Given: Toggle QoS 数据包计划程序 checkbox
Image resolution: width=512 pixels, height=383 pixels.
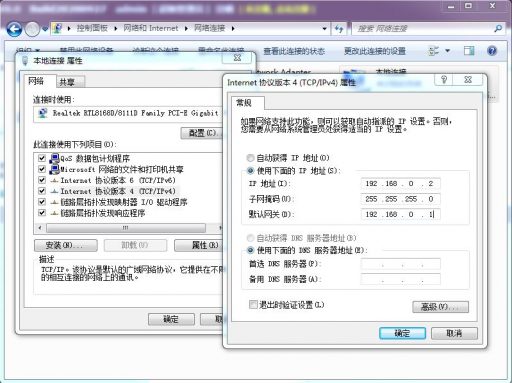Looking at the screenshot, I should (42, 158).
